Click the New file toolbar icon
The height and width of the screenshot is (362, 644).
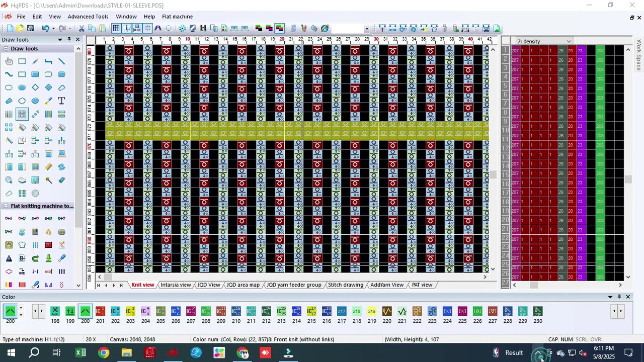(x=10, y=29)
